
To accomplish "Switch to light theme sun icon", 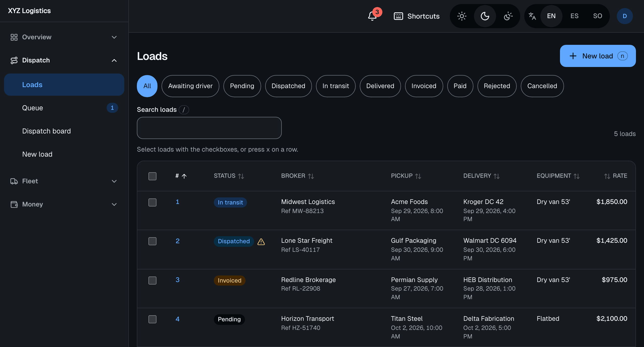I will coord(462,16).
